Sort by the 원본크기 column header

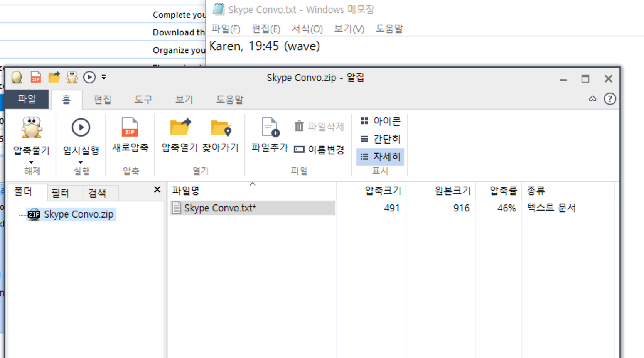point(441,190)
